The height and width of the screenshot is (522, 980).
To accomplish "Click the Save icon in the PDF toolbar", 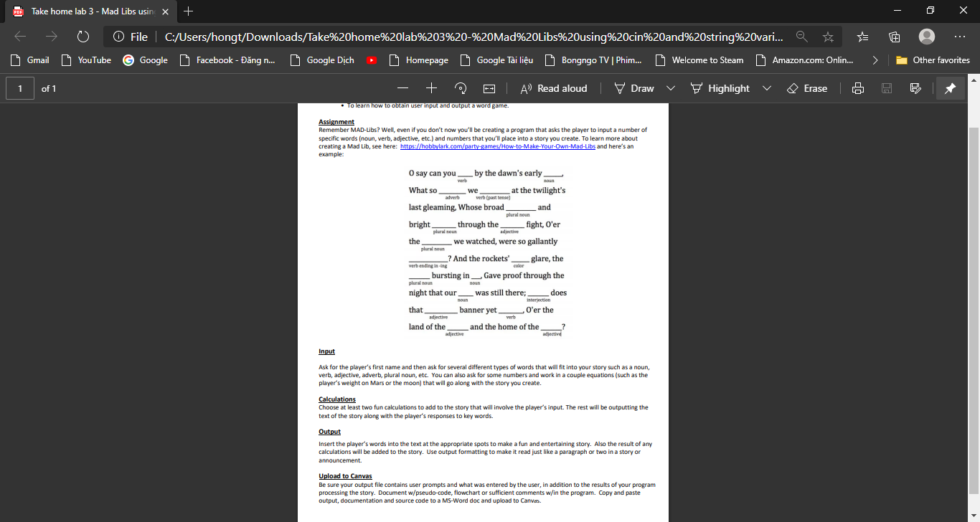I will click(887, 88).
